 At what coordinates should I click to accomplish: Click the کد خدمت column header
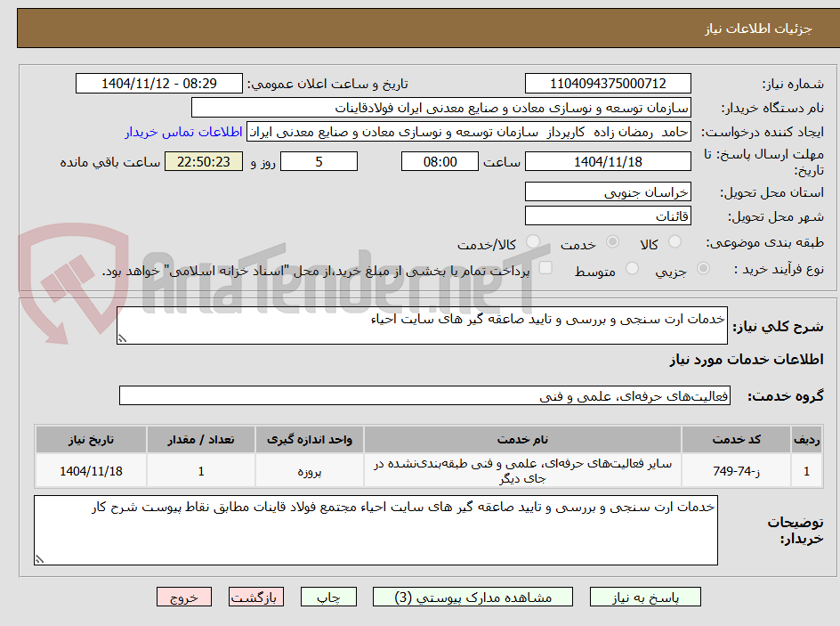click(736, 440)
